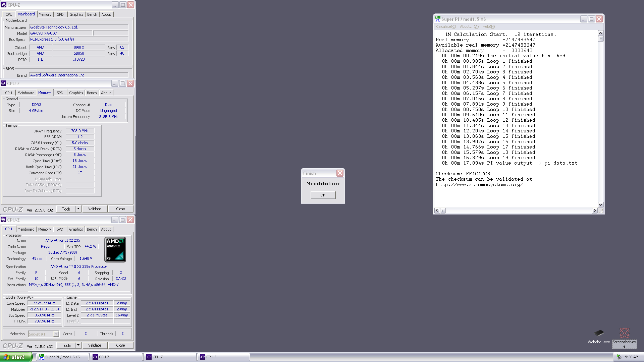Click the CPU-Z Memory window title icon
The width and height of the screenshot is (644, 362).
click(3, 83)
